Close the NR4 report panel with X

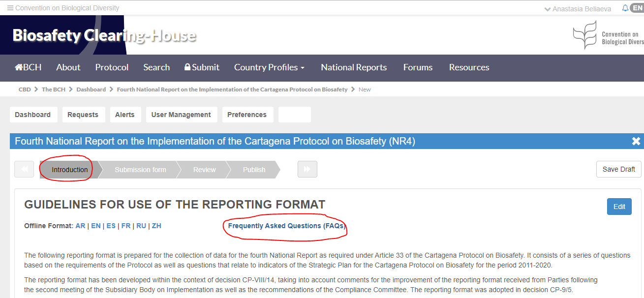pos(636,142)
